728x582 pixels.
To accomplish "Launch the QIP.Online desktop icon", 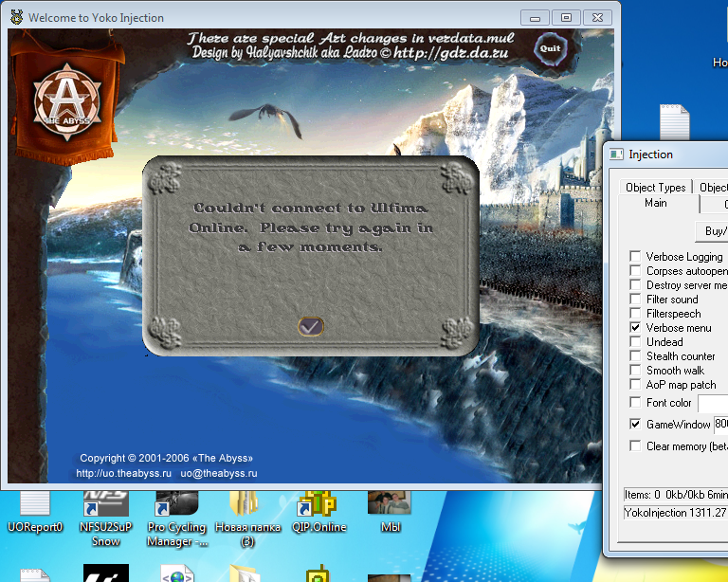I will 319,510.
